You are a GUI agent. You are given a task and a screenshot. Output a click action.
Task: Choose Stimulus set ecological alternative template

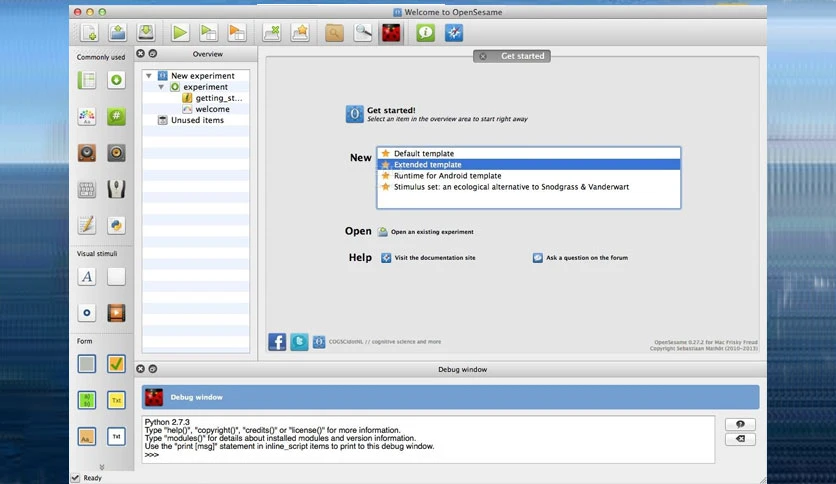(528, 187)
